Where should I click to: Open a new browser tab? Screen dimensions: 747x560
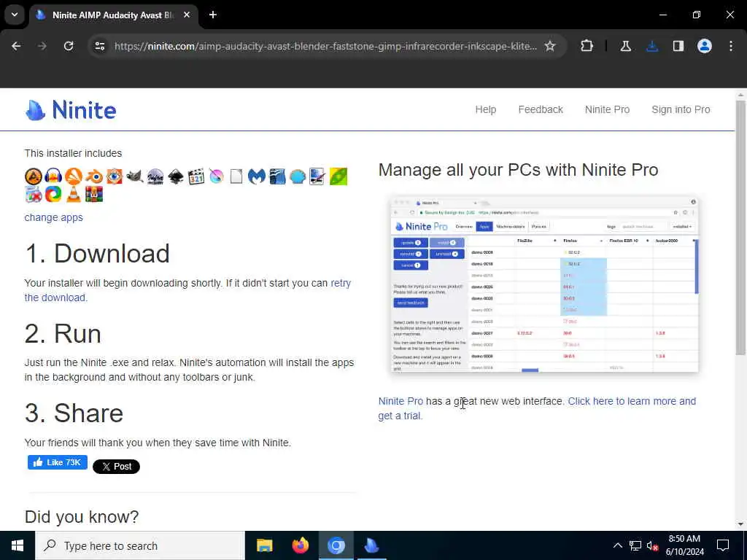pyautogui.click(x=213, y=15)
